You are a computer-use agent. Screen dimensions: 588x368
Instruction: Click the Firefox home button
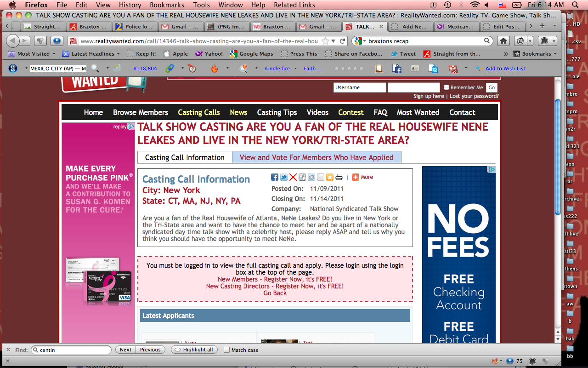click(504, 41)
